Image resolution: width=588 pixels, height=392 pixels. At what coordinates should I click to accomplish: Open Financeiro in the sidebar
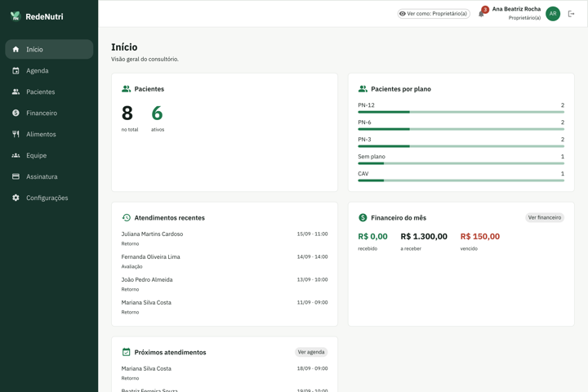coord(49,113)
